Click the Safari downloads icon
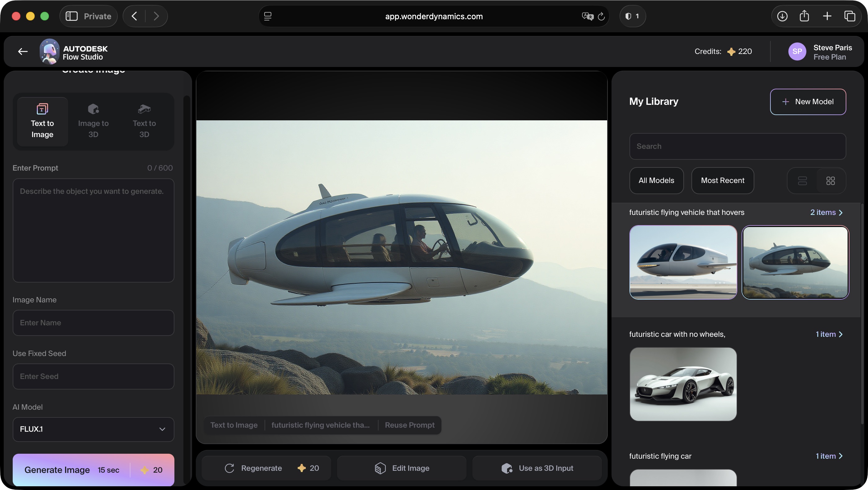 [x=782, y=16]
